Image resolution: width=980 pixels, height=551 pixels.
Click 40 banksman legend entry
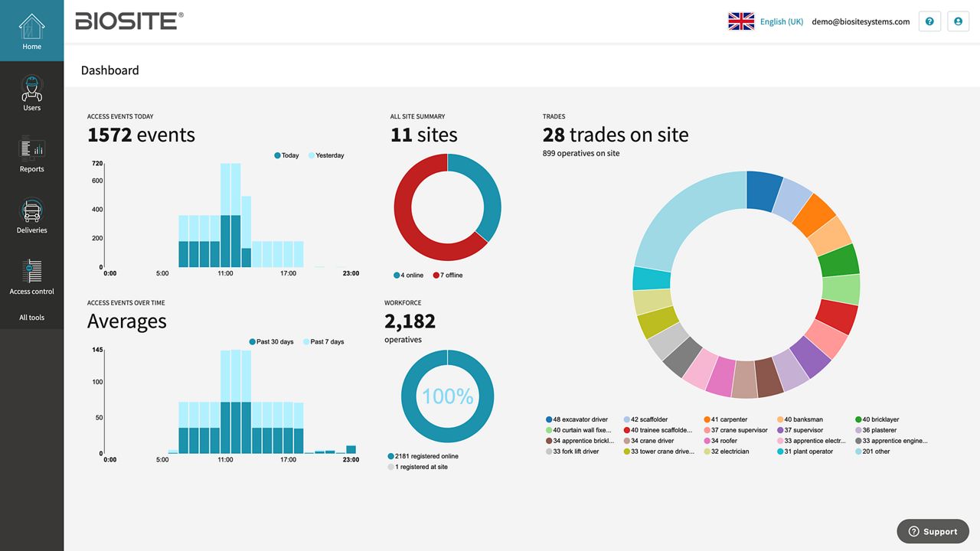(800, 419)
